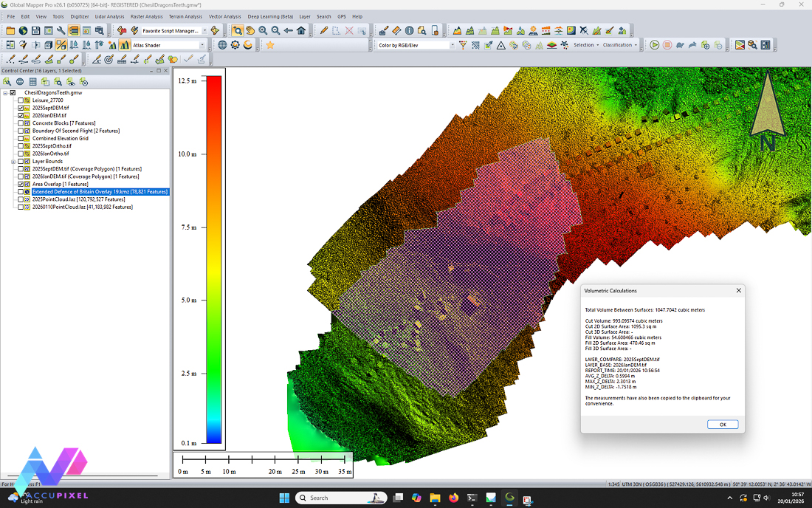
Task: Uncheck the 2025SeptDEM.tif layer checkbox
Action: pos(21,108)
